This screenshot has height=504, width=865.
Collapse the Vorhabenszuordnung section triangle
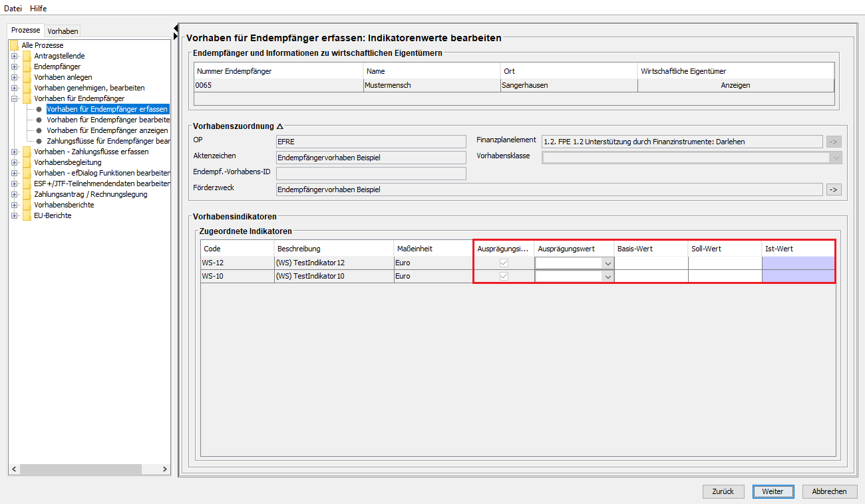[280, 126]
